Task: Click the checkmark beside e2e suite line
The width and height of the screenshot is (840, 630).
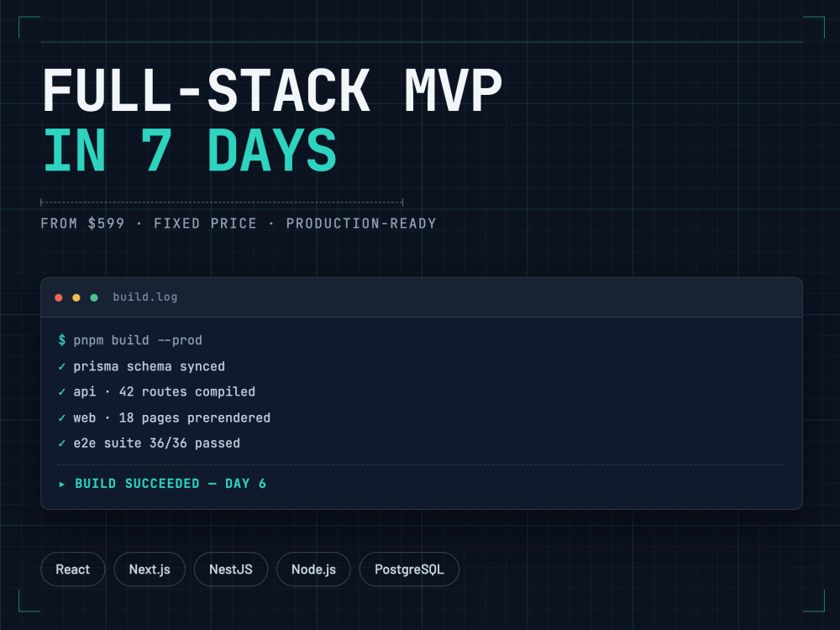Action: click(x=61, y=443)
